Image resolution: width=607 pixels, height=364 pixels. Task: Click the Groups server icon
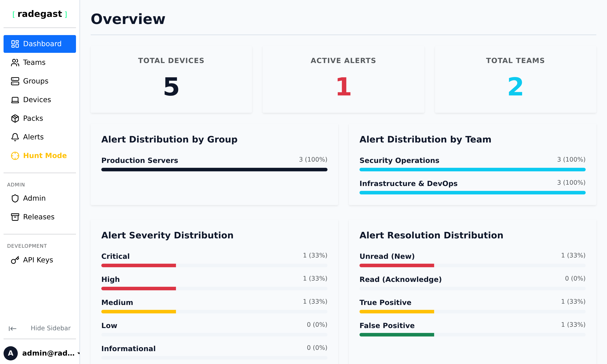15,81
